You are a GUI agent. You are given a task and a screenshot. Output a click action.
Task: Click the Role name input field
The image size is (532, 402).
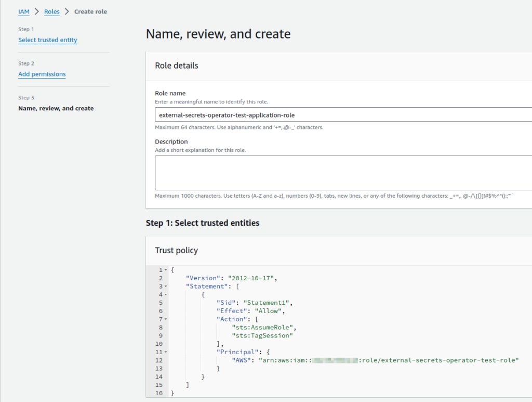pos(343,115)
